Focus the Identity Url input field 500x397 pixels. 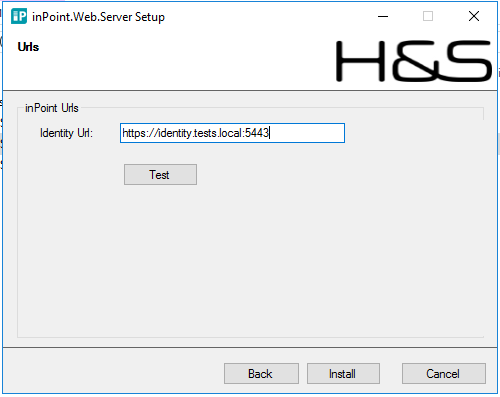pos(232,133)
